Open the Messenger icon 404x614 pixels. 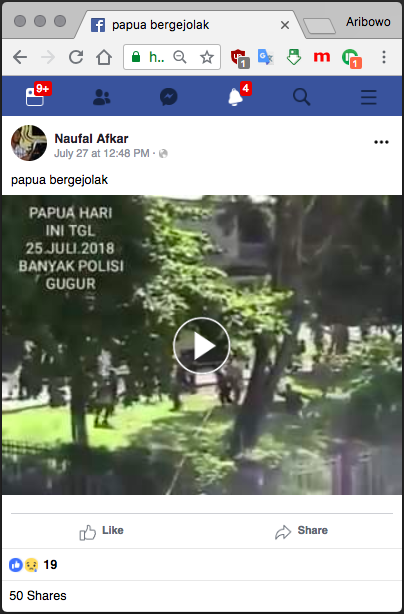point(169,97)
